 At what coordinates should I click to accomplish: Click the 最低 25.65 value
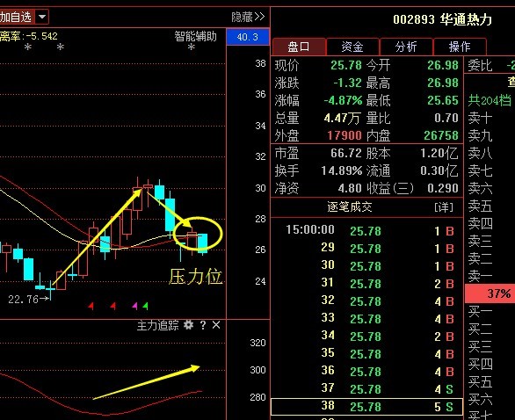(x=442, y=100)
